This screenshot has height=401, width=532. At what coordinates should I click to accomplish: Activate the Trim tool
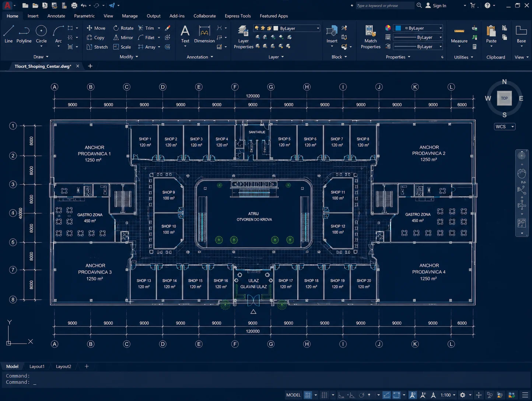coord(146,28)
